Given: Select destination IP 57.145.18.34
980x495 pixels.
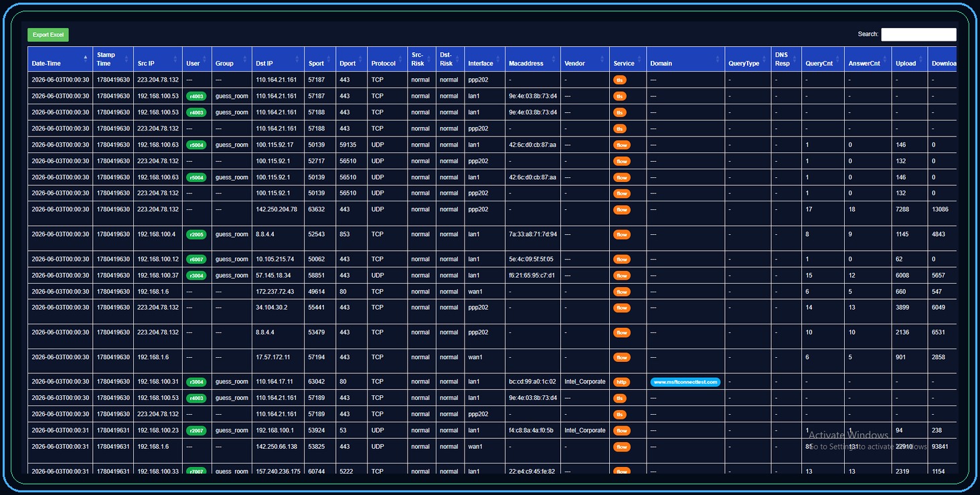Looking at the screenshot, I should [x=273, y=275].
